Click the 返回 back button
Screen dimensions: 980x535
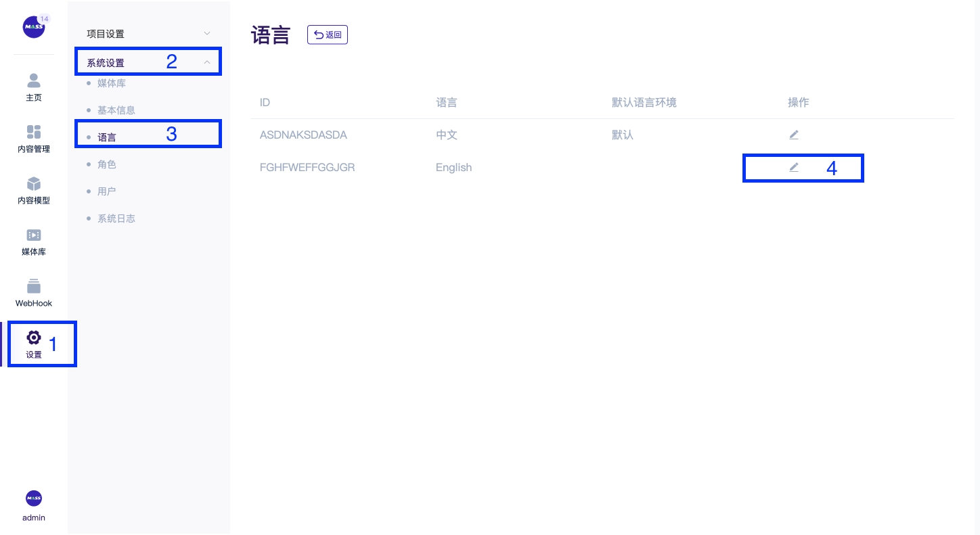click(x=328, y=34)
